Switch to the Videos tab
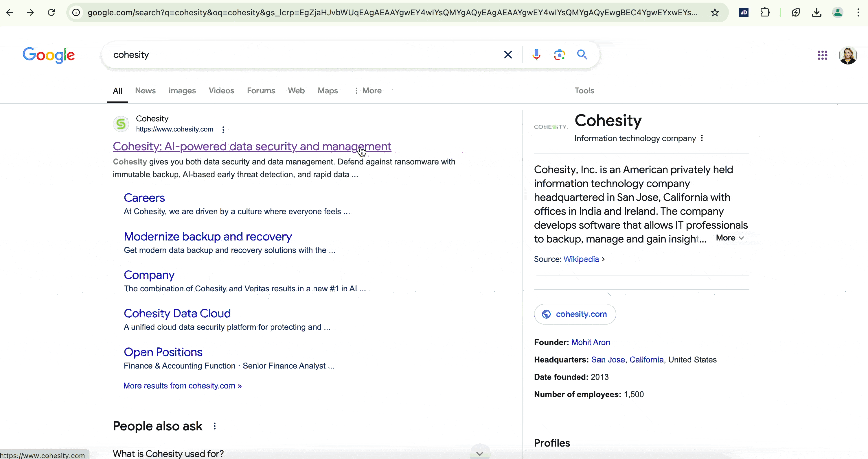868x459 pixels. [221, 90]
